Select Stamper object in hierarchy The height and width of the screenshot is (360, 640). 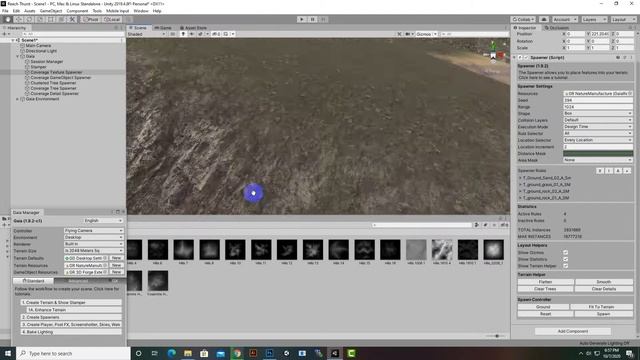[x=38, y=67]
